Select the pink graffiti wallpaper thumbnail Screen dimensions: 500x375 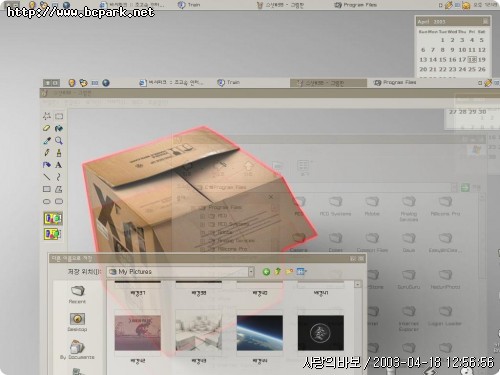(x=138, y=333)
